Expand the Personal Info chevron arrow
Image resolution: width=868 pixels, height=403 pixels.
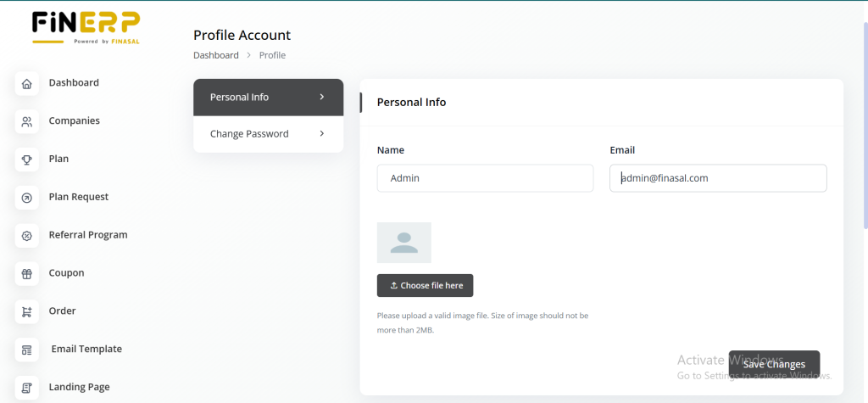[322, 97]
